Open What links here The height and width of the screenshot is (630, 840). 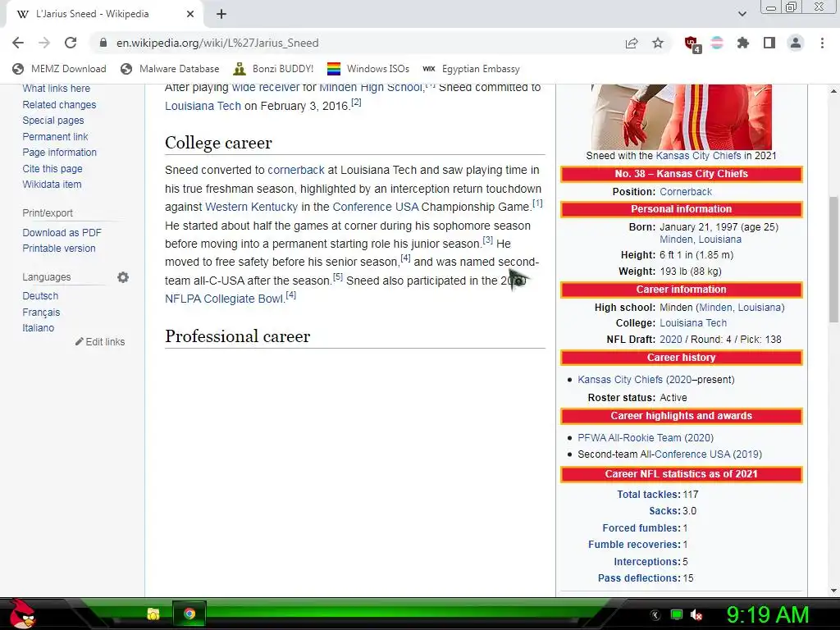57,89
